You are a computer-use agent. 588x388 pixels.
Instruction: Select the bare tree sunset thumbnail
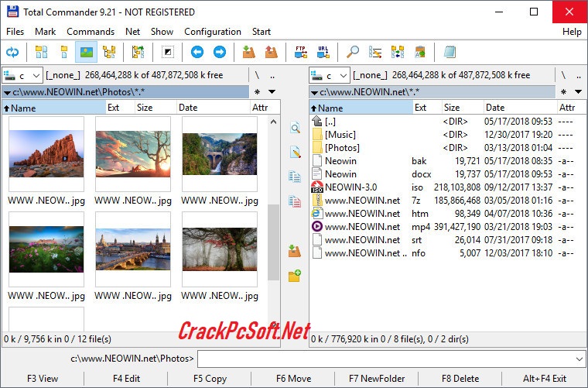pyautogui.click(x=133, y=154)
